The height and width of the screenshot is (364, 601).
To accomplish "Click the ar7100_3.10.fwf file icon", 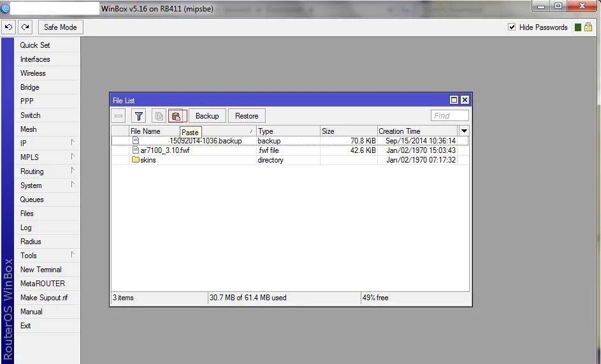I will tap(135, 150).
